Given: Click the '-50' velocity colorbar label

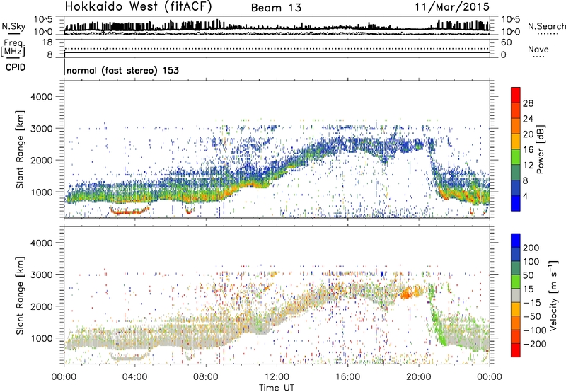Looking at the screenshot, I should [x=531, y=316].
